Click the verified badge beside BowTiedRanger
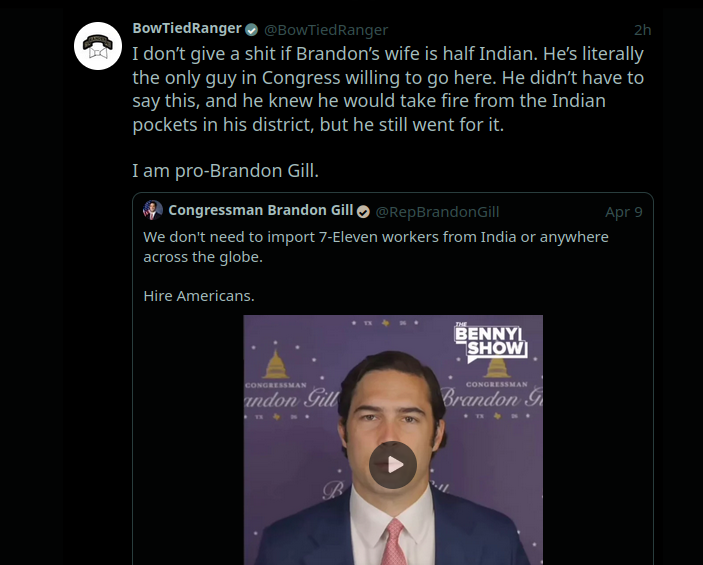Image resolution: width=703 pixels, height=565 pixels. [x=252, y=29]
